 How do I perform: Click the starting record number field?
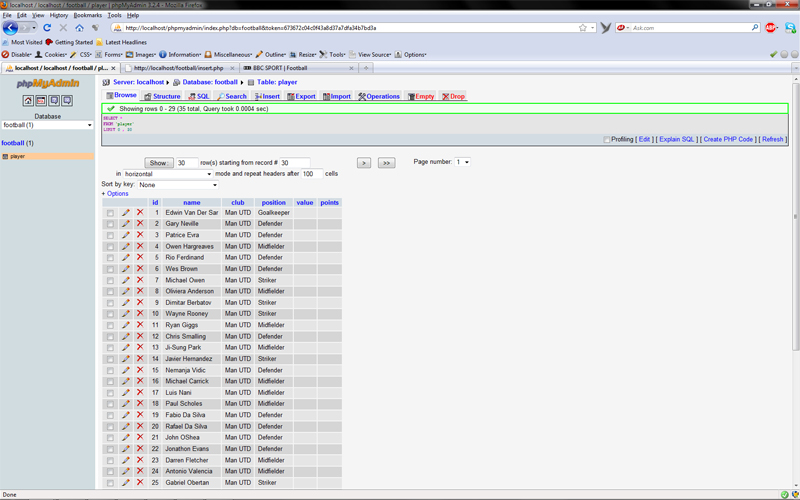295,163
